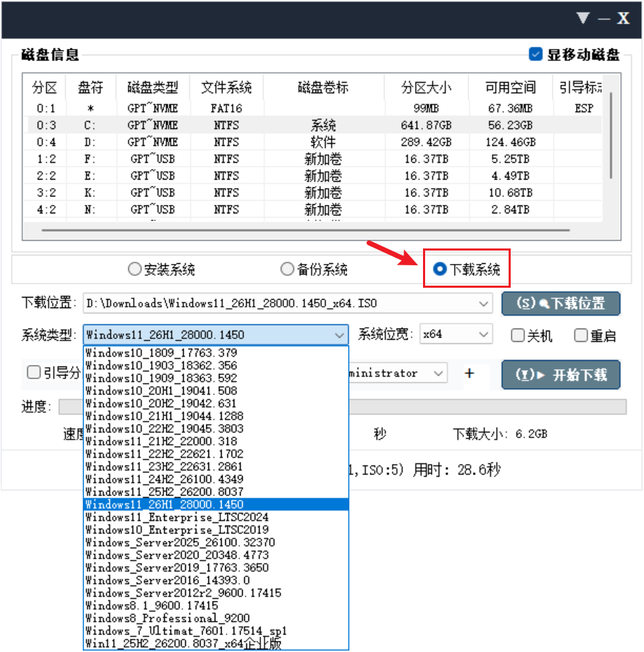Choose Windows10_20H1_19041.508 from list
Screen dimensions: 644x652
point(216,390)
